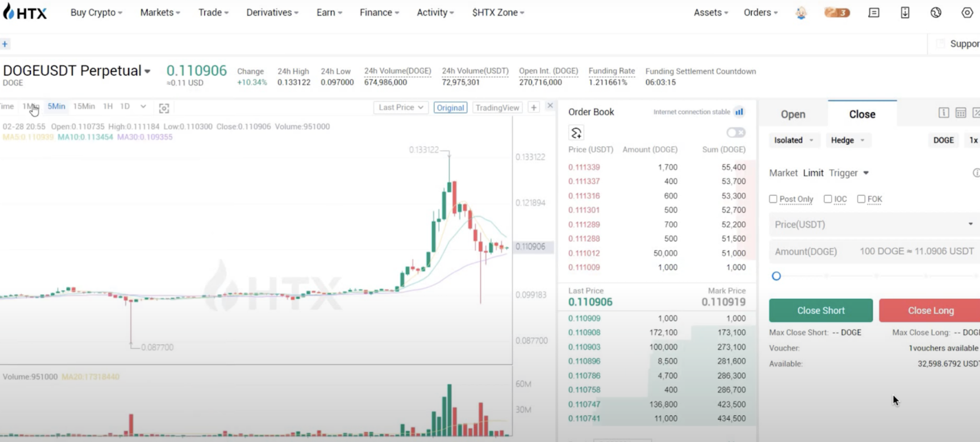Switch to the Original chart view
Viewport: 980px width, 442px height.
coord(450,108)
